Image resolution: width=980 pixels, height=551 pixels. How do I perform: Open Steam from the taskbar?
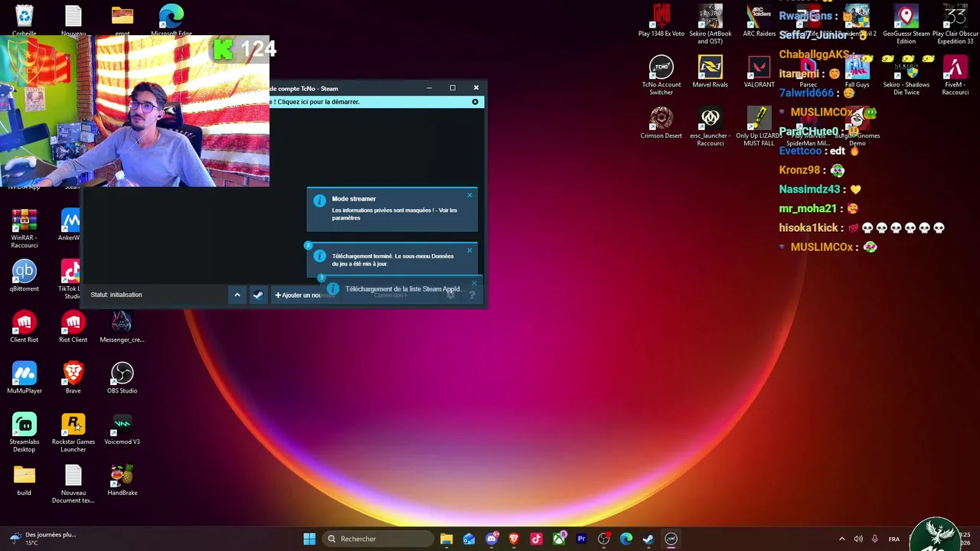[648, 539]
